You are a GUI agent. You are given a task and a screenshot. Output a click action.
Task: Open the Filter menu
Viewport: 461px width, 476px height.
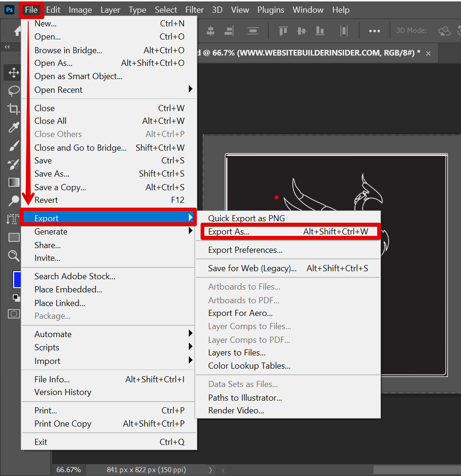194,10
